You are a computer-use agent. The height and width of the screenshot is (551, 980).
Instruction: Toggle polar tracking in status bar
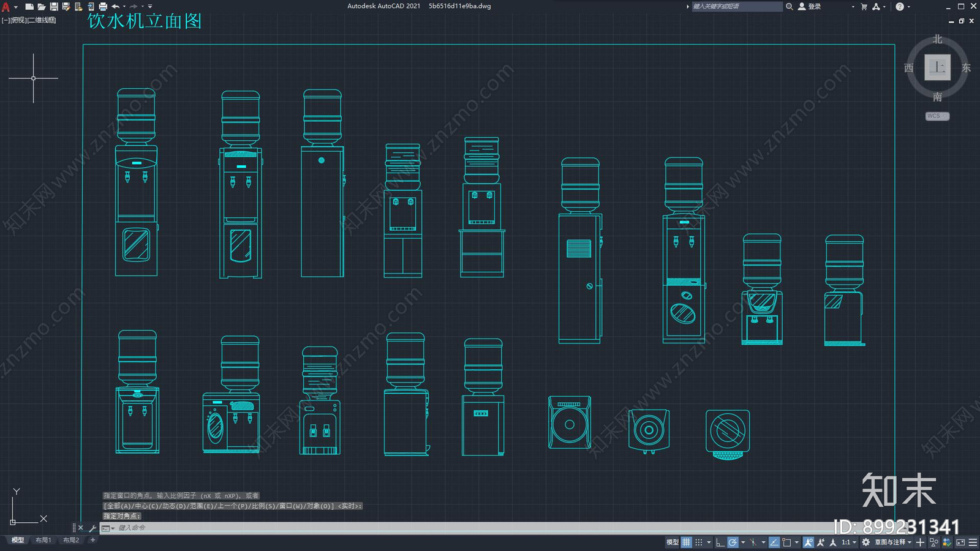(733, 542)
